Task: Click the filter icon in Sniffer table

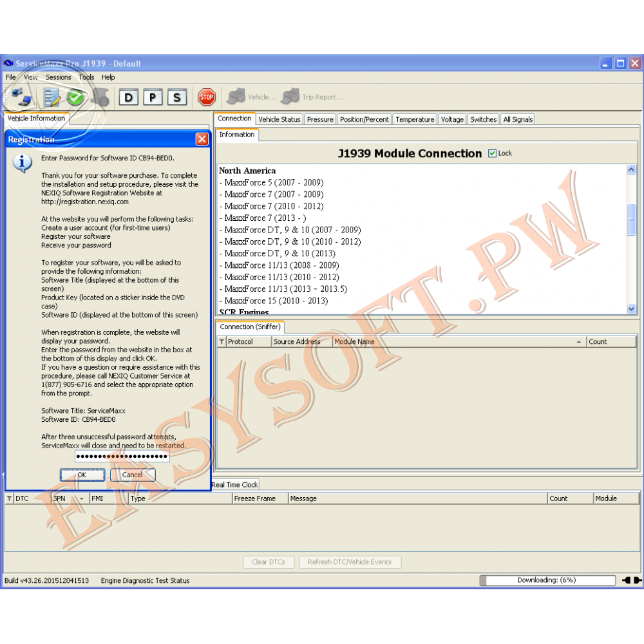Action: click(222, 342)
